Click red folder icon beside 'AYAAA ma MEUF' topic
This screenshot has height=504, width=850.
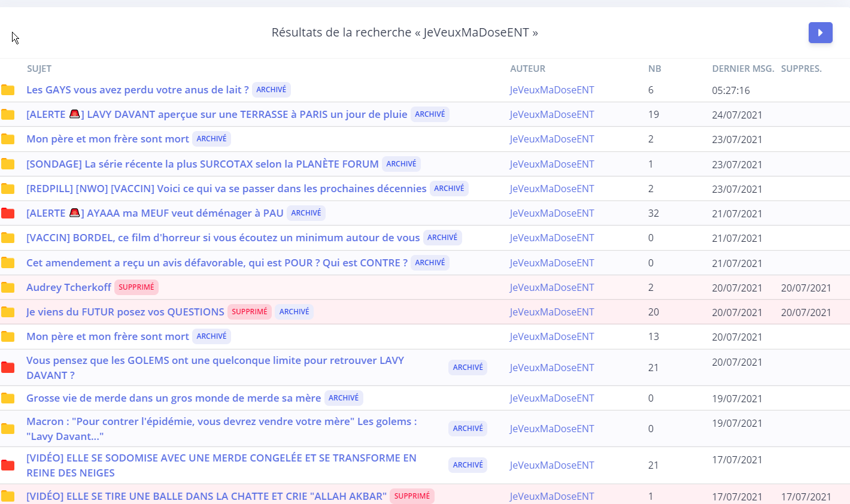click(8, 213)
